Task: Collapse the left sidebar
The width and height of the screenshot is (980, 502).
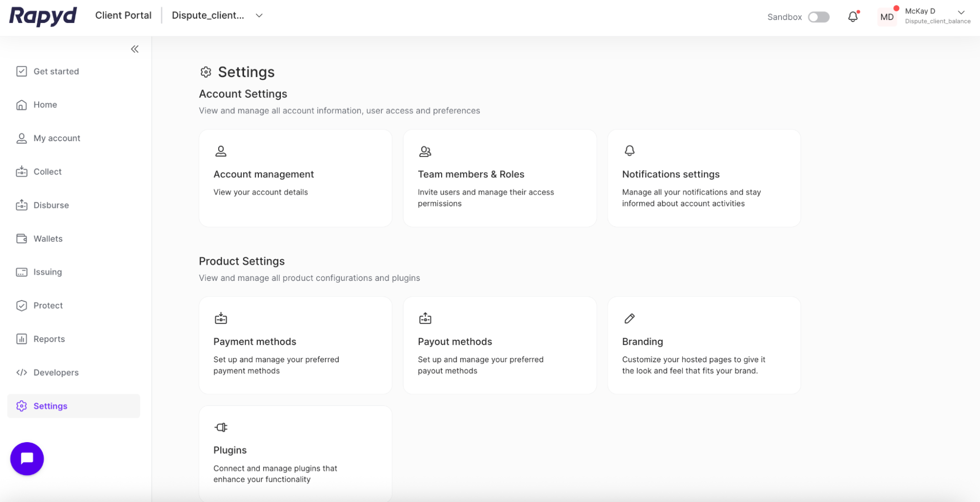Action: pyautogui.click(x=134, y=49)
